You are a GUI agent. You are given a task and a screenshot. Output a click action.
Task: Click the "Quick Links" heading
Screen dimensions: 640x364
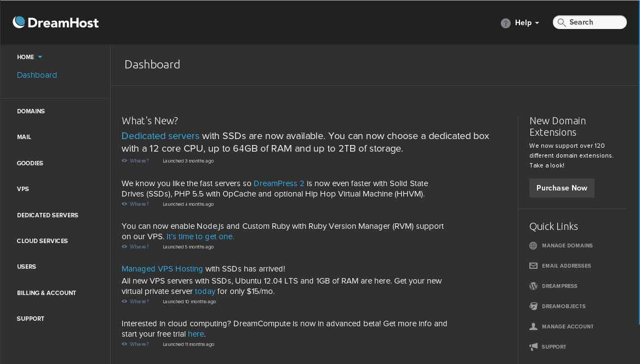[553, 226]
